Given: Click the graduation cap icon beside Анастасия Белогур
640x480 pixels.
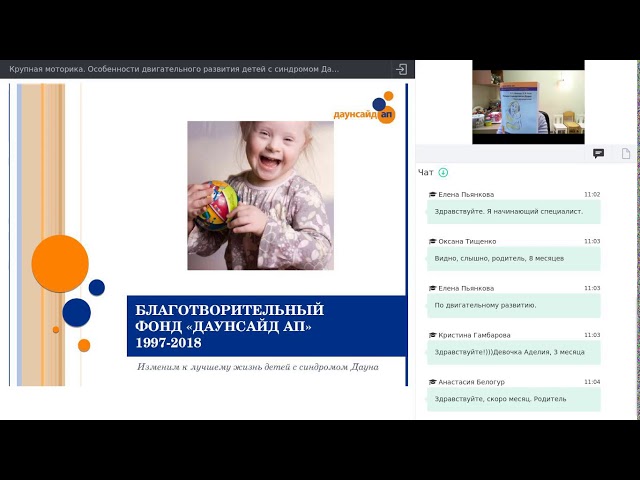Looking at the screenshot, I should click(x=432, y=382).
